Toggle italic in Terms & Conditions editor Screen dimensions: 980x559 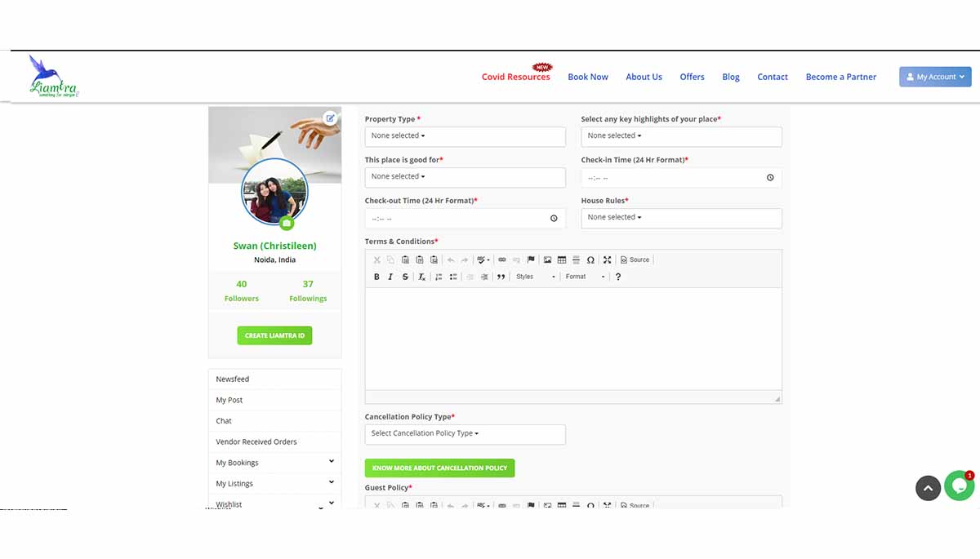point(390,277)
